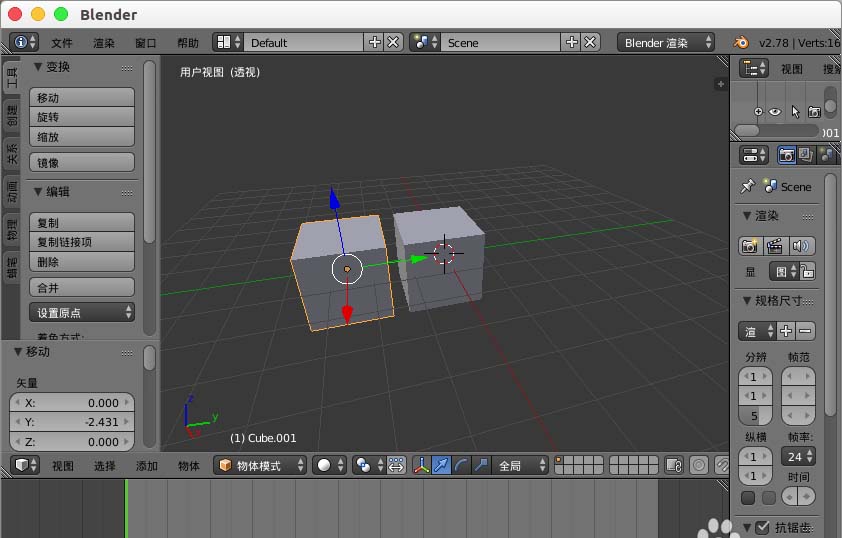Toggle manipulate center points icon
This screenshot has width=842, height=538.
pos(396,465)
